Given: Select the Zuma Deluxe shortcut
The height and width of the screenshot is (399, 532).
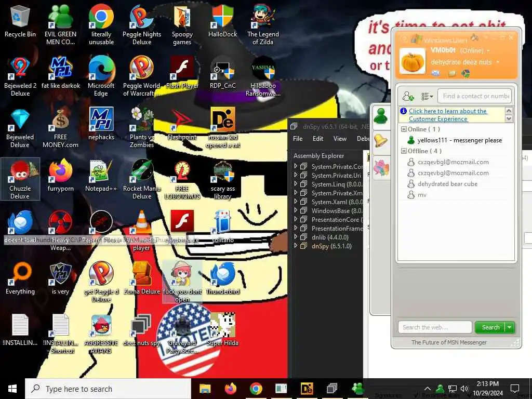Looking at the screenshot, I should pyautogui.click(x=142, y=279).
